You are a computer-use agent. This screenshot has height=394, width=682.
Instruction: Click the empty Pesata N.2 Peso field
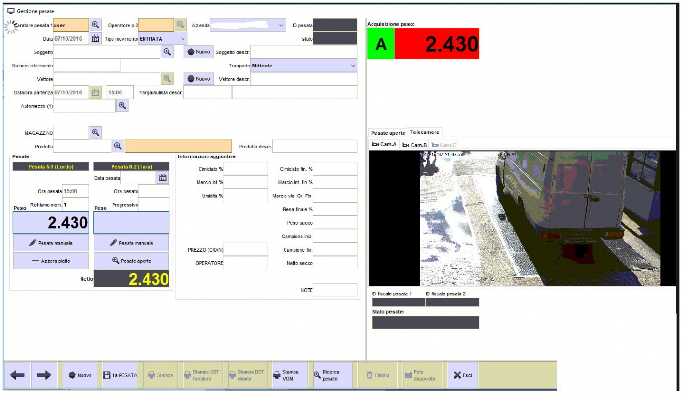click(x=131, y=222)
